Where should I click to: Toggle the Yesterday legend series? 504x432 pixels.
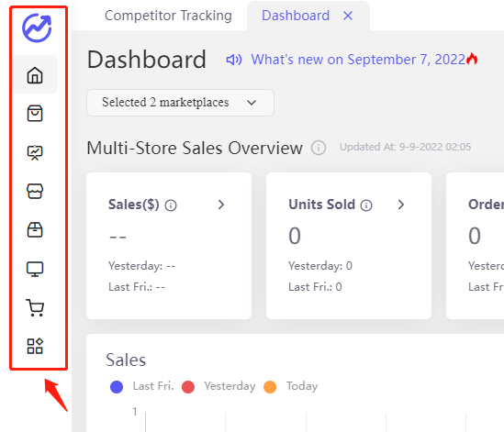click(218, 386)
